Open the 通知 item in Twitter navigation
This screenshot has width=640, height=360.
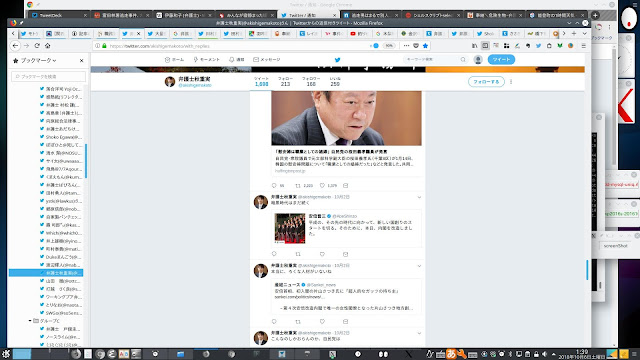[237, 60]
